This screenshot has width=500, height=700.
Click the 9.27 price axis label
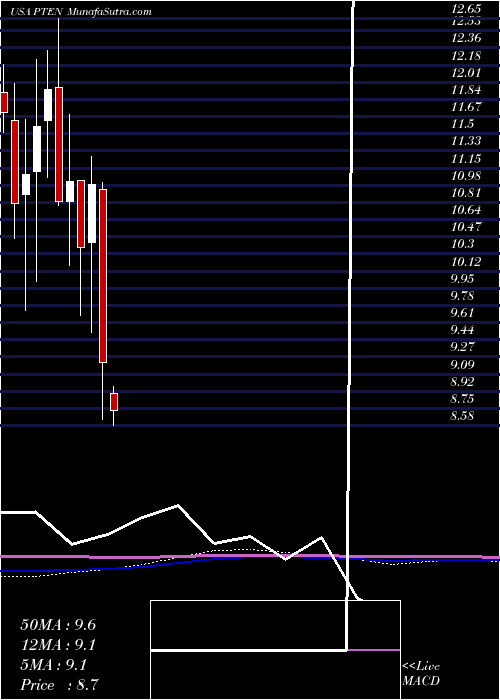(x=463, y=347)
